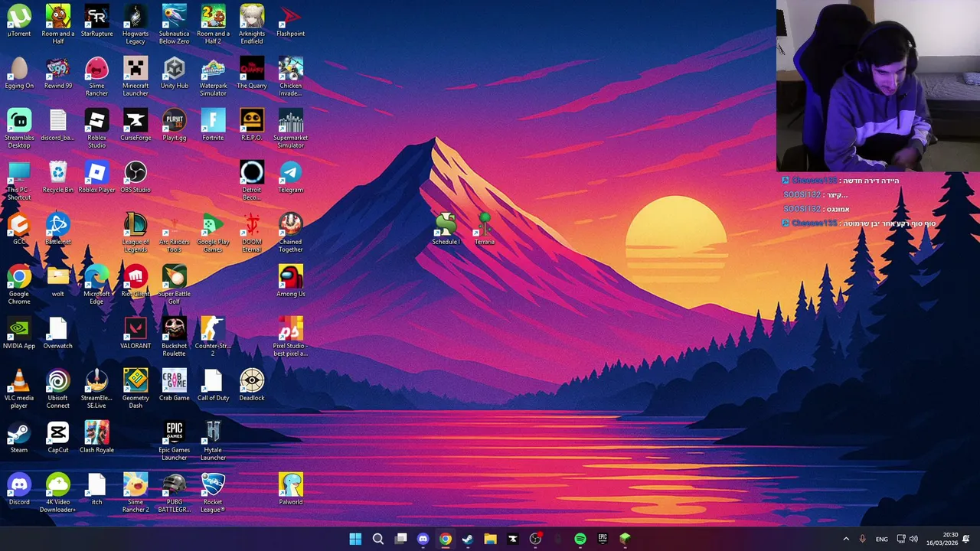Open Room and a Half 2 shortcut
Viewport: 980px width, 551px height.
[213, 24]
